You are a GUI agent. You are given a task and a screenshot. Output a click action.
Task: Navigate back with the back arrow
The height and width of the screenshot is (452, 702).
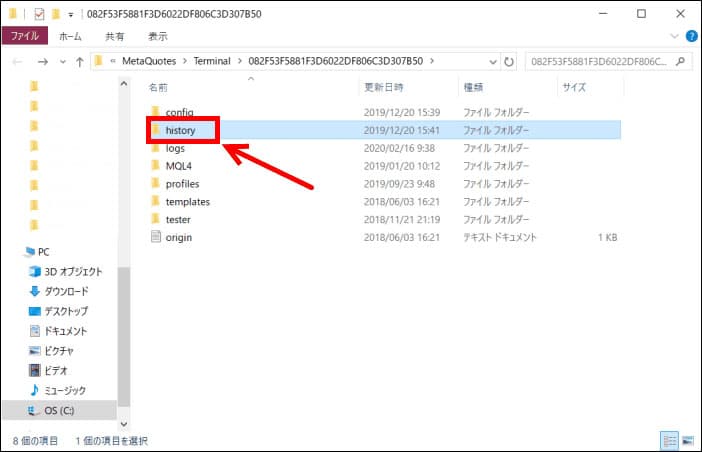(18, 61)
